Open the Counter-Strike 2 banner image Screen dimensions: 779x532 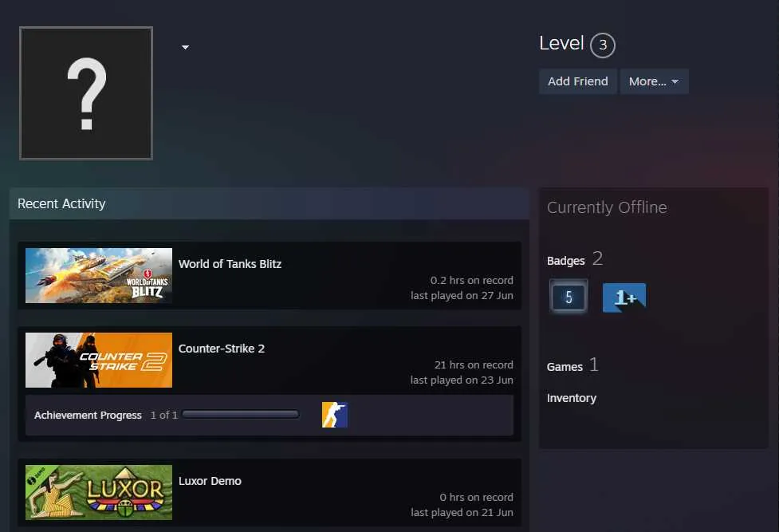coord(99,360)
